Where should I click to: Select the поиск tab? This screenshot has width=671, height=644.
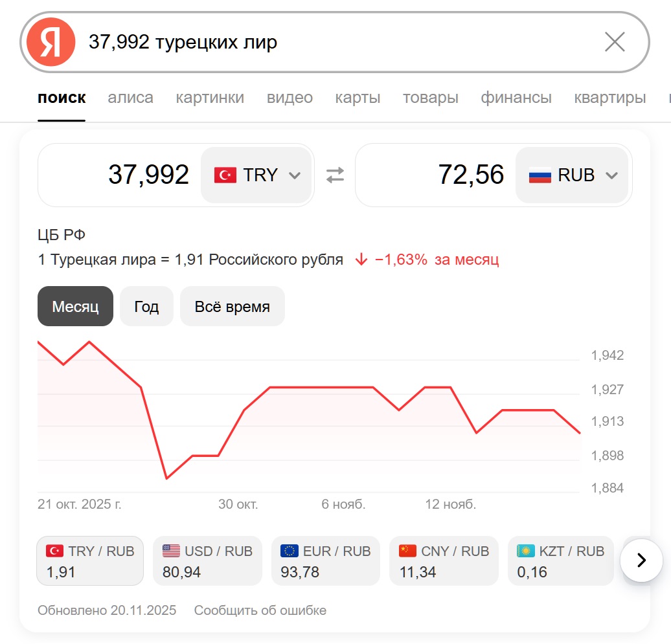pyautogui.click(x=62, y=98)
